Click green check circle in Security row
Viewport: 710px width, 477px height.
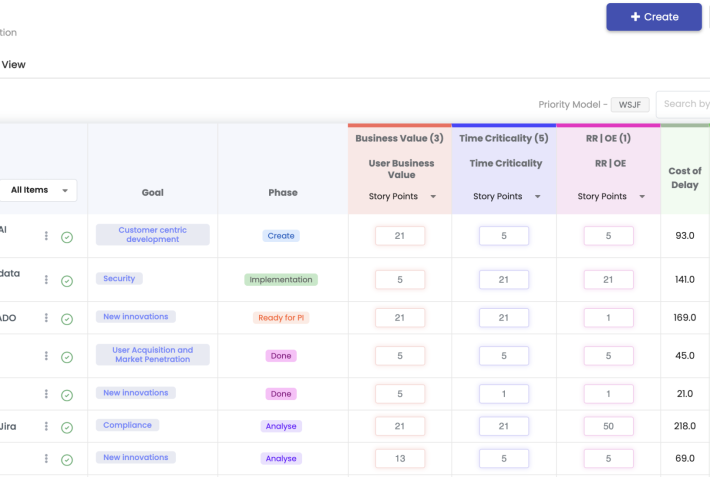click(x=67, y=281)
